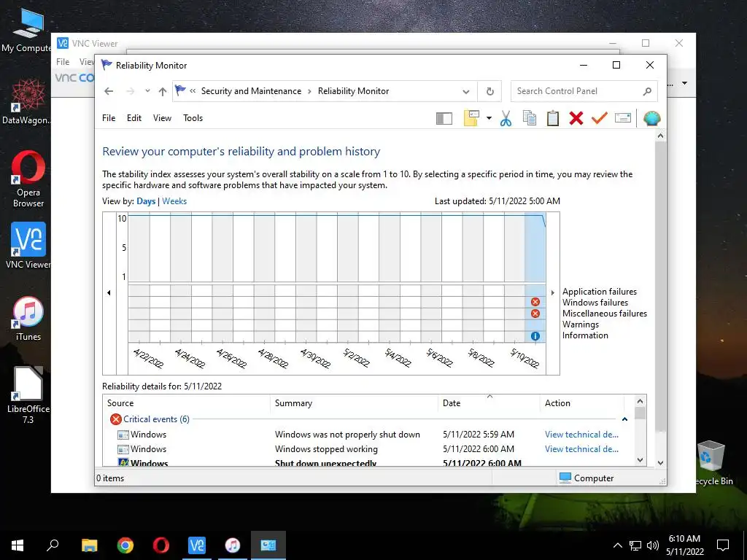Click the folder views toolbar icon
The image size is (747, 560).
[471, 118]
